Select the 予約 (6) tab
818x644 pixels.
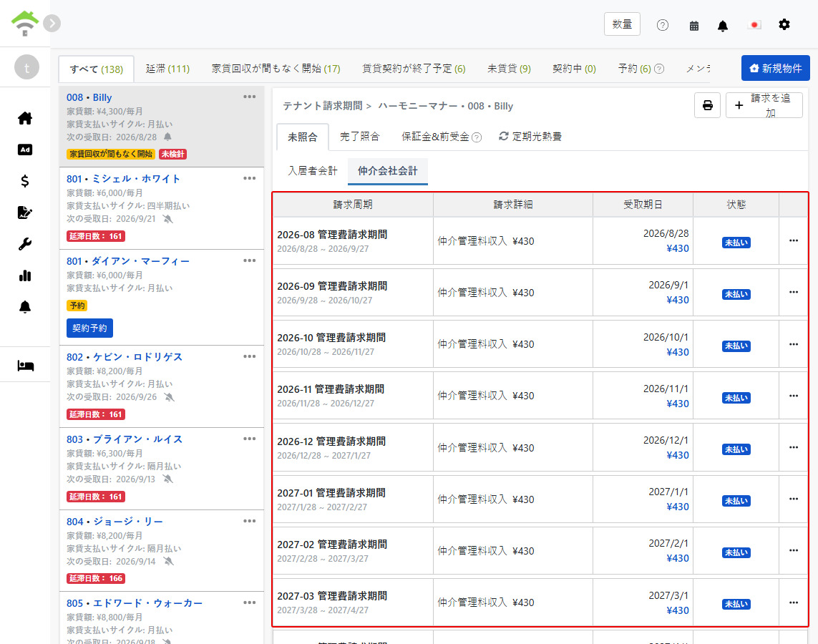coord(634,69)
